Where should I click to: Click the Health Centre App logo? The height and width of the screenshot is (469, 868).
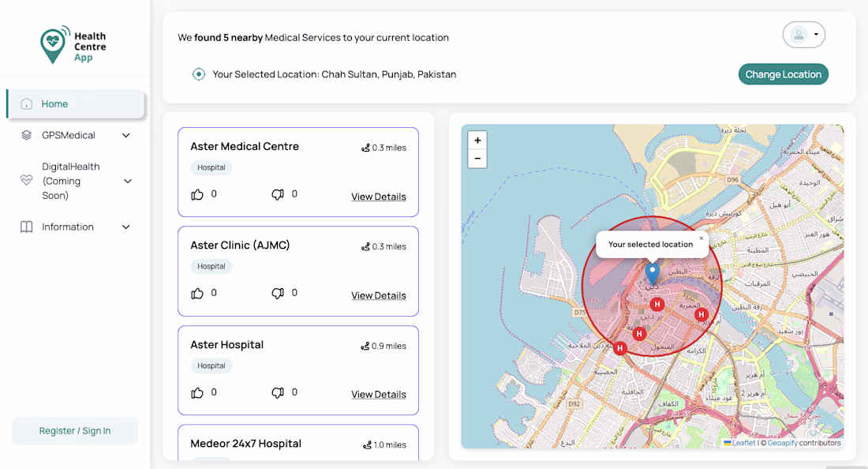(x=73, y=45)
